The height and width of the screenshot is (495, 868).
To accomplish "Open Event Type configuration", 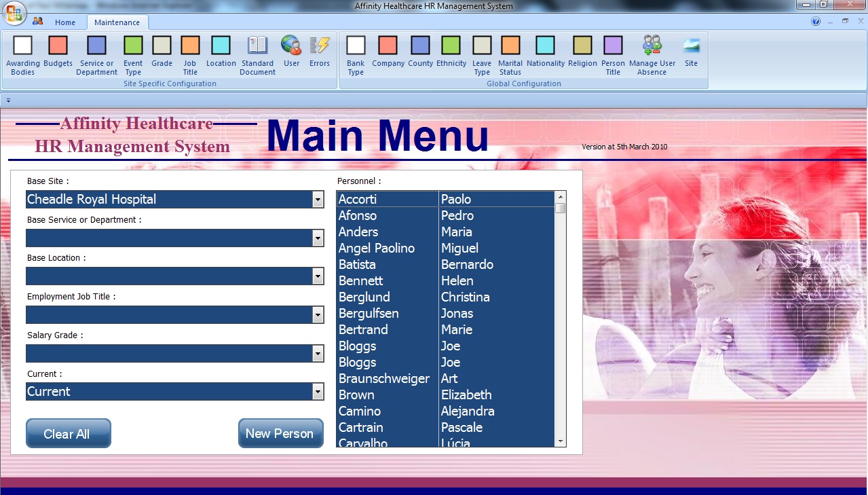I will (133, 56).
